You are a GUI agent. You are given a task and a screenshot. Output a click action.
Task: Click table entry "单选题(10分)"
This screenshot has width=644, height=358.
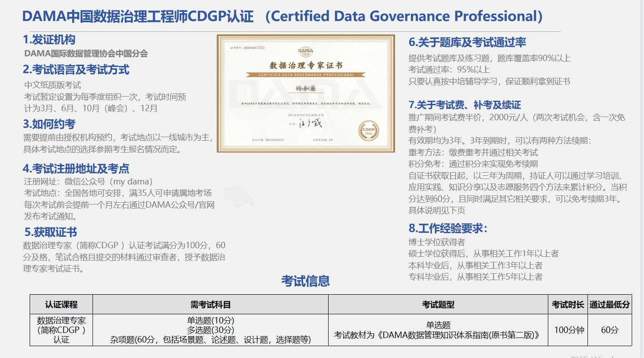211,320
